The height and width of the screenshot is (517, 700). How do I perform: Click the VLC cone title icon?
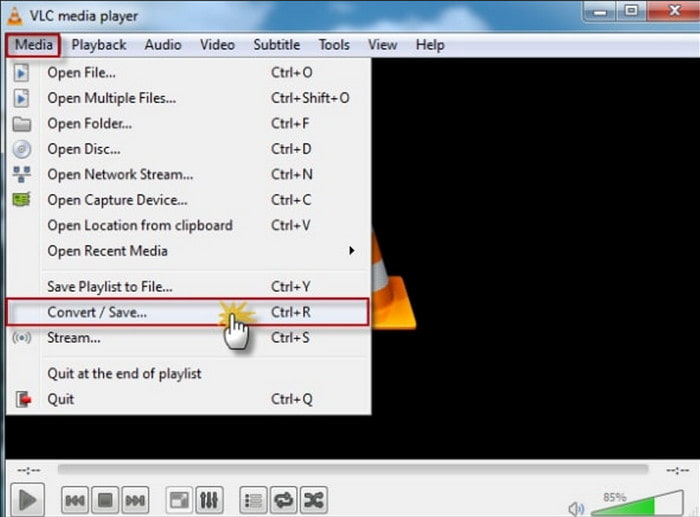point(15,16)
